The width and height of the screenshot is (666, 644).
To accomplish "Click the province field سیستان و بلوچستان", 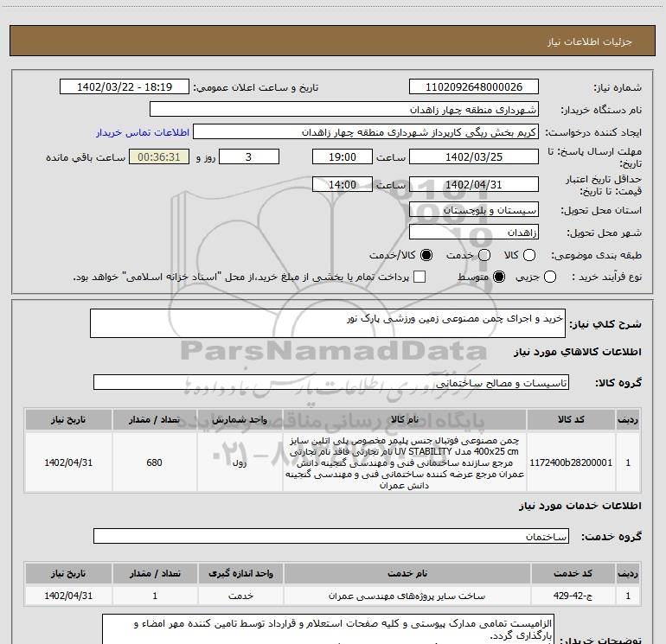I will 474,210.
